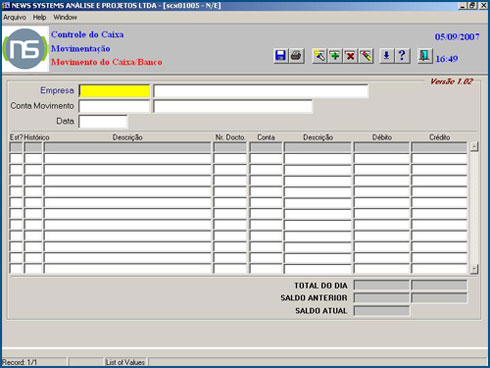This screenshot has width=490, height=368.
Task: Click the 'List of Values' status indicator
Action: click(x=125, y=362)
